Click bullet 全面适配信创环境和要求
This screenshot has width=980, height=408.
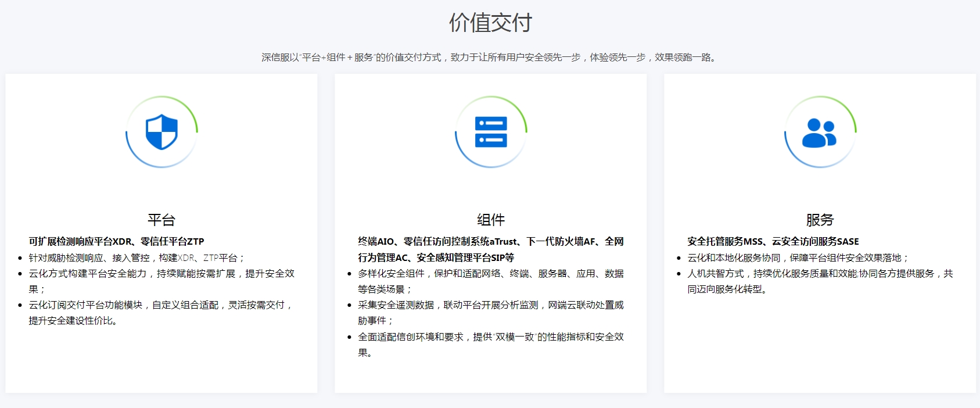click(491, 345)
